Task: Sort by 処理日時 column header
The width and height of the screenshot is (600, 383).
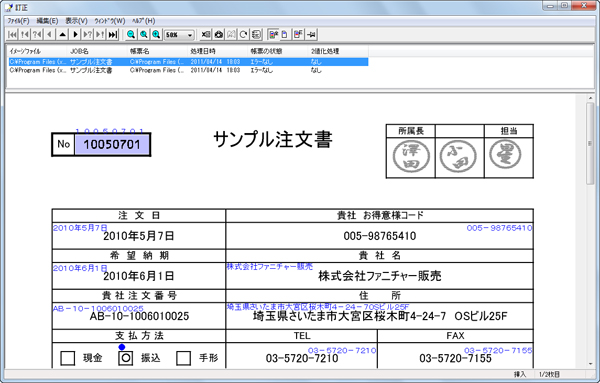Action: [x=218, y=51]
